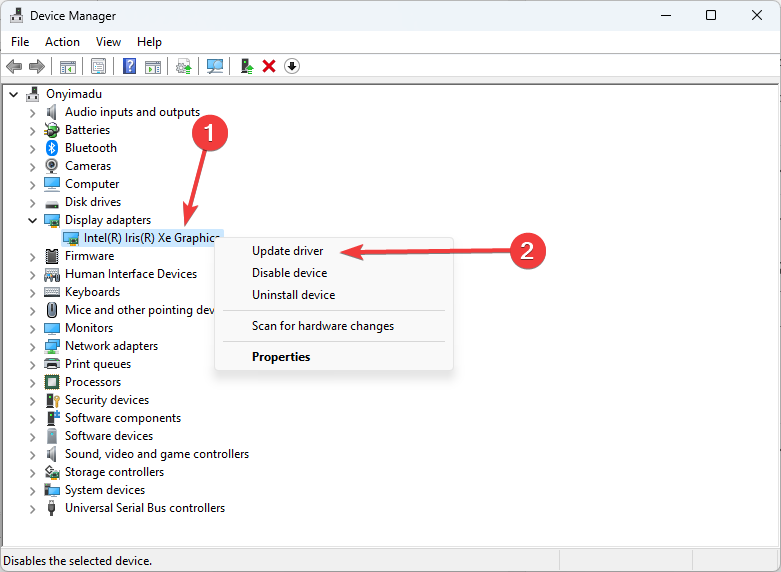
Task: Open the Action menu
Action: [62, 42]
